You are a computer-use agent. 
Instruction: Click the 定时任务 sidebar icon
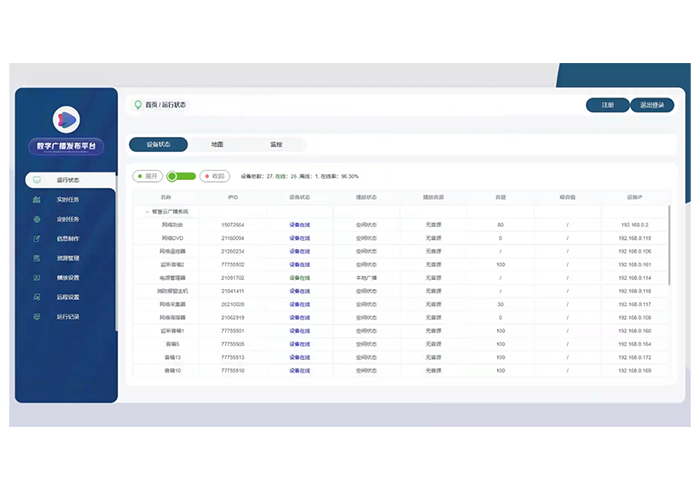(37, 219)
